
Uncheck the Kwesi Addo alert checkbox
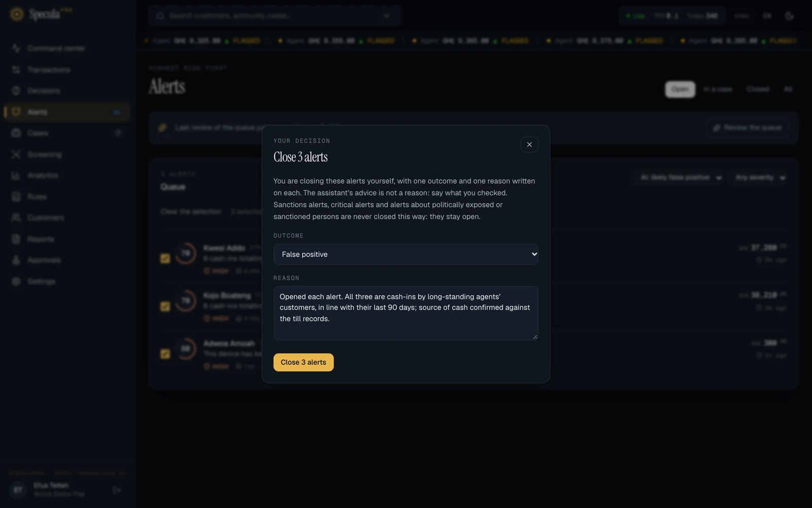click(165, 259)
